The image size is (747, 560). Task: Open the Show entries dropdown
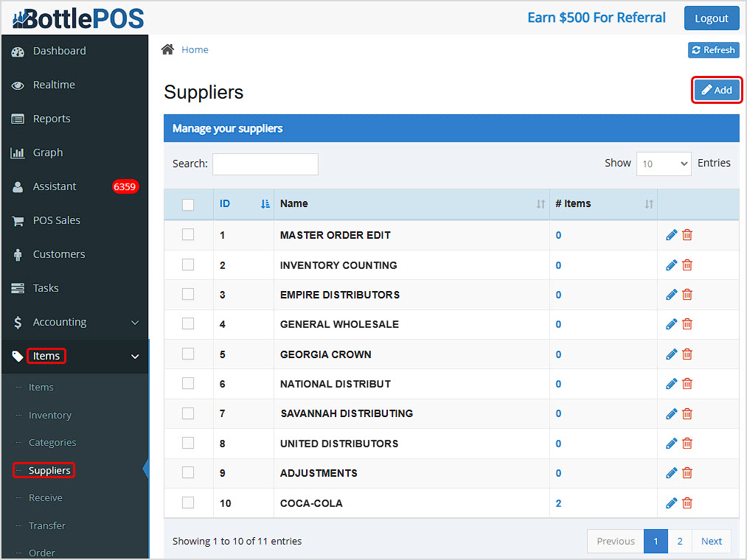pyautogui.click(x=663, y=164)
